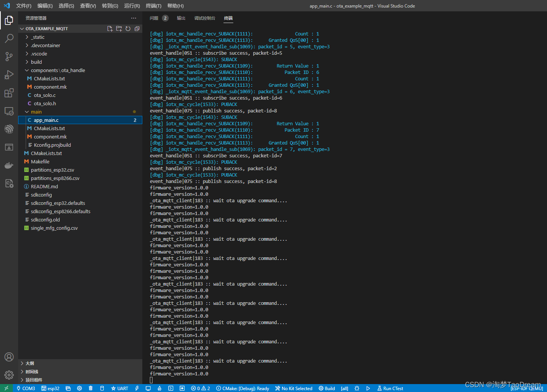Image resolution: width=547 pixels, height=392 pixels.
Task: Open the 查看(V) menu
Action: tap(88, 6)
